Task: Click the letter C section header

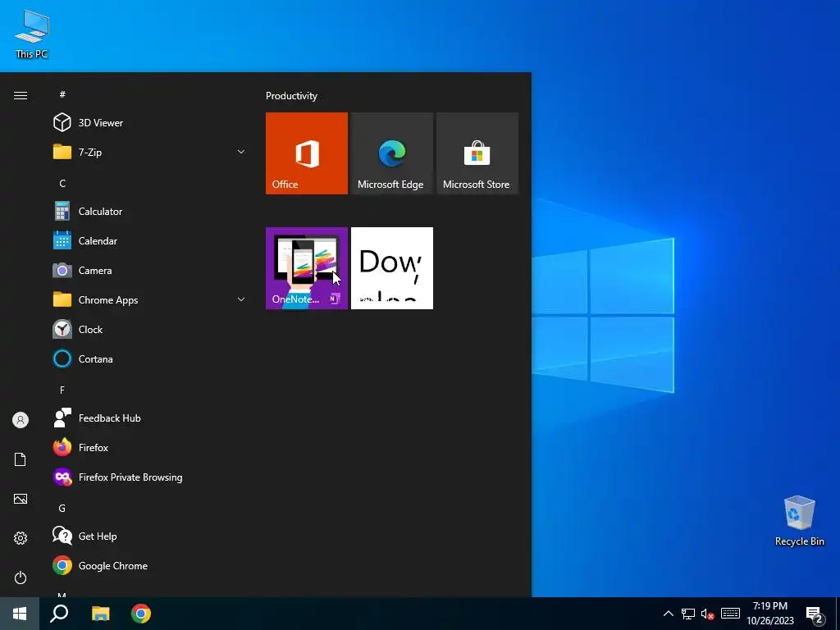Action: [62, 183]
